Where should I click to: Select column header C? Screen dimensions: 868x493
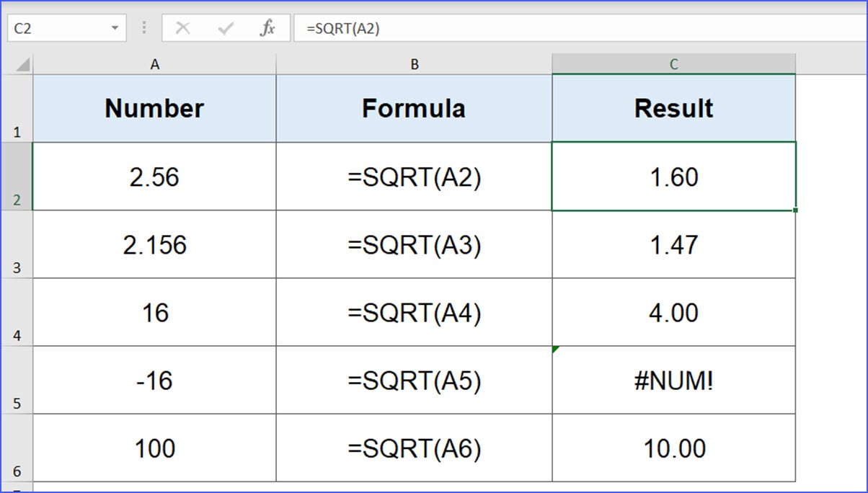pyautogui.click(x=673, y=63)
